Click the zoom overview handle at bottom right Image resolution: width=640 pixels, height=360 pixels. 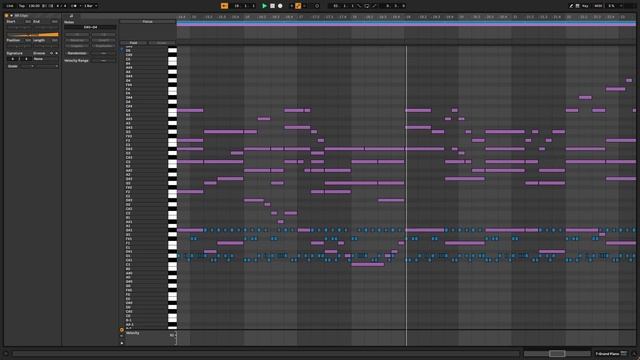[x=557, y=353]
